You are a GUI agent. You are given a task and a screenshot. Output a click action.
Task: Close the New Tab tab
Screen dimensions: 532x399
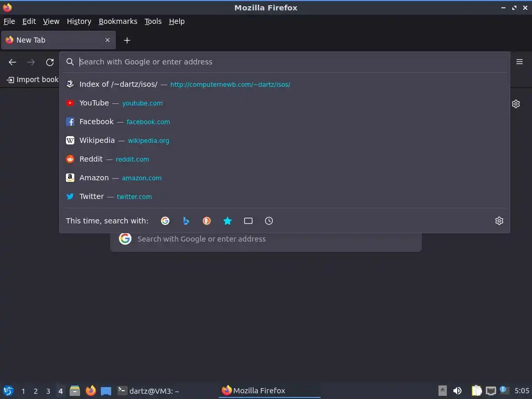pyautogui.click(x=108, y=40)
